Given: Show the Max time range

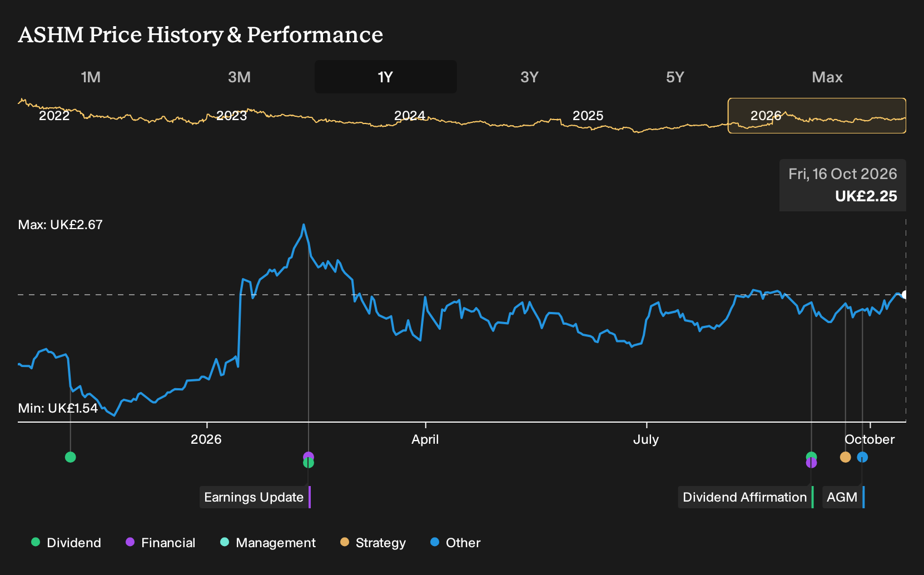Looking at the screenshot, I should (827, 77).
